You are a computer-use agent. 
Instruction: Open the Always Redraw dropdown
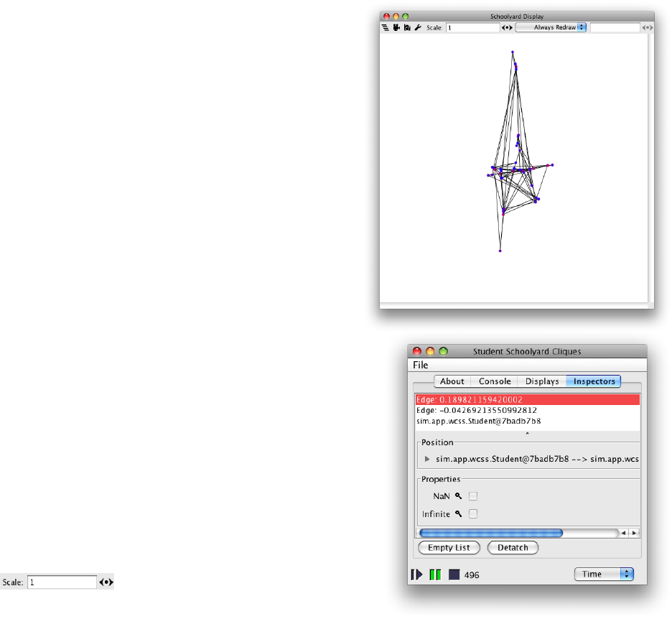551,27
